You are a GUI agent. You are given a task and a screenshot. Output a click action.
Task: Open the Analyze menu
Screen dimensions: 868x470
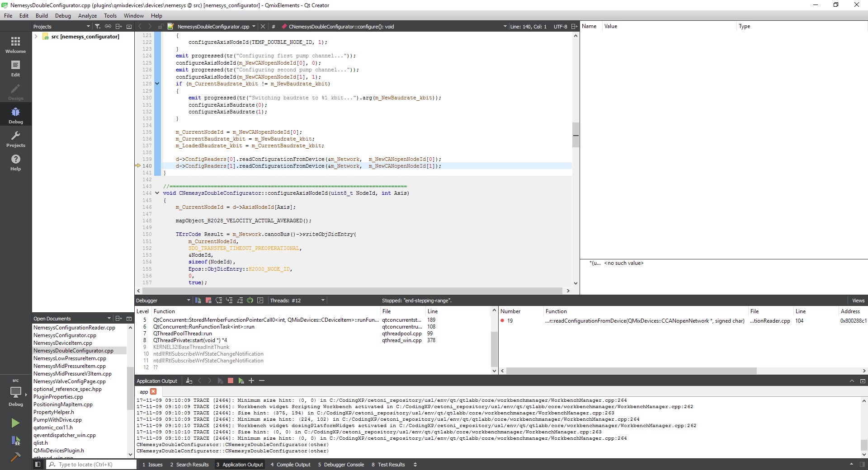pyautogui.click(x=87, y=15)
